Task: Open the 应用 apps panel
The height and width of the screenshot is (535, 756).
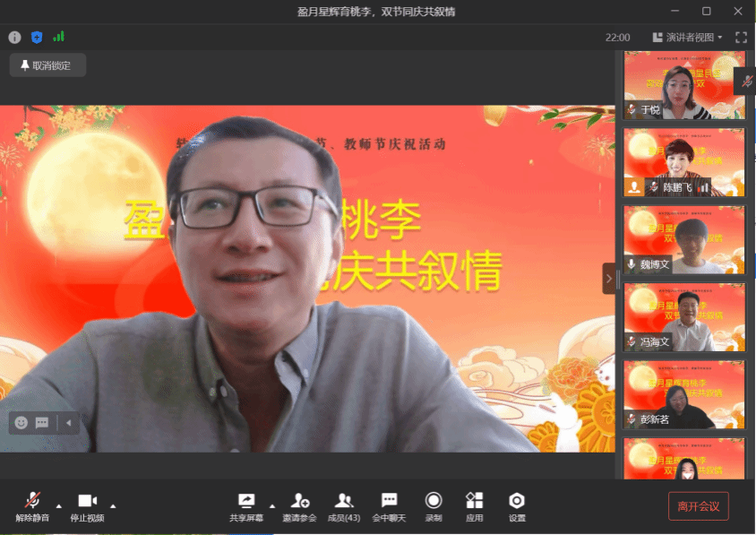Action: (x=475, y=506)
